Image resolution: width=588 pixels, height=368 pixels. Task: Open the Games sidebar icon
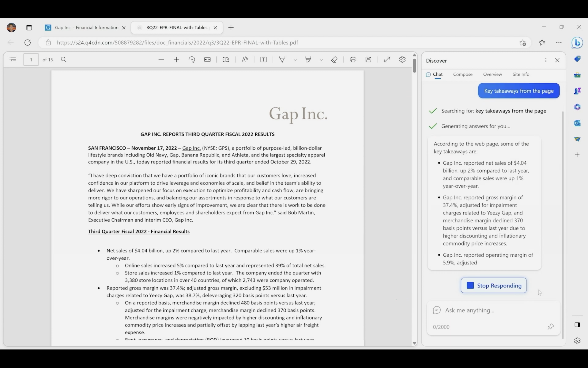tap(577, 91)
